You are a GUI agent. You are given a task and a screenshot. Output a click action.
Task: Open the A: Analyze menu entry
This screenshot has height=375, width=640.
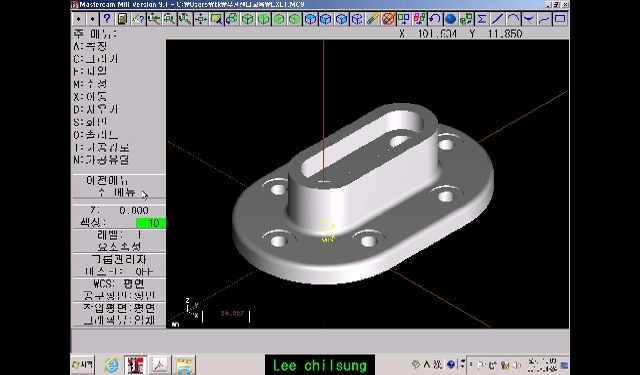91,46
